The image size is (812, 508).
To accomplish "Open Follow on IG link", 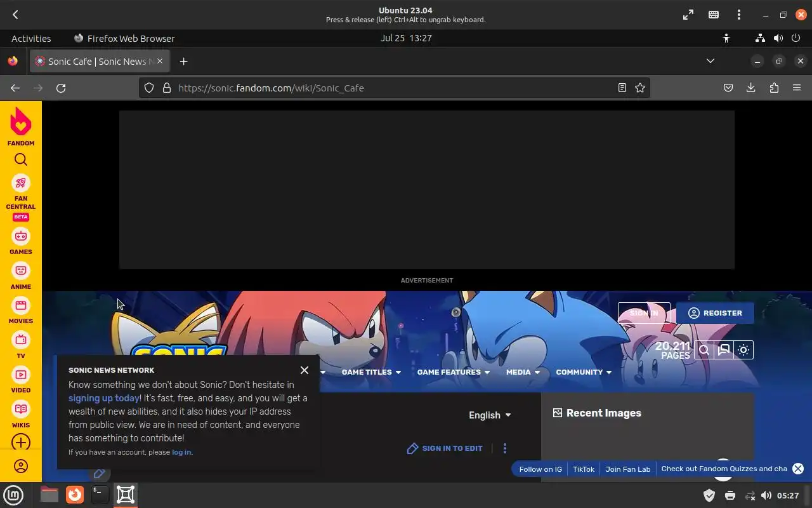I will click(540, 469).
